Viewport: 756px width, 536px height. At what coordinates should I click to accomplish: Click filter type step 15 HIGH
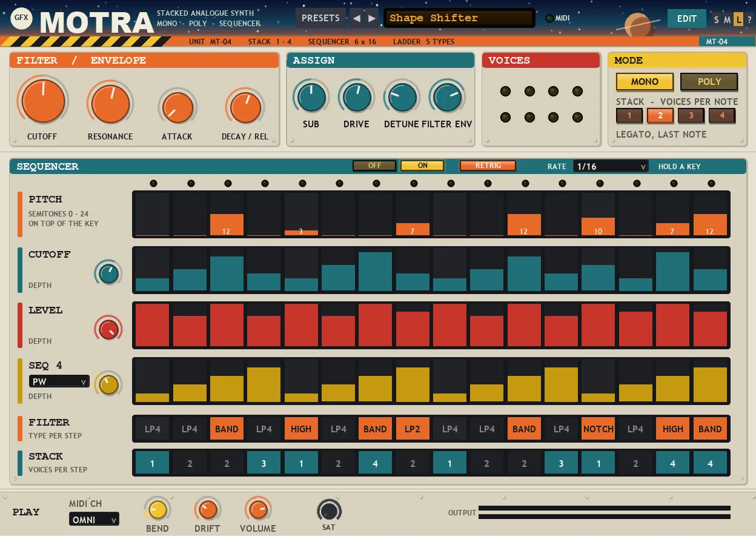pos(672,429)
